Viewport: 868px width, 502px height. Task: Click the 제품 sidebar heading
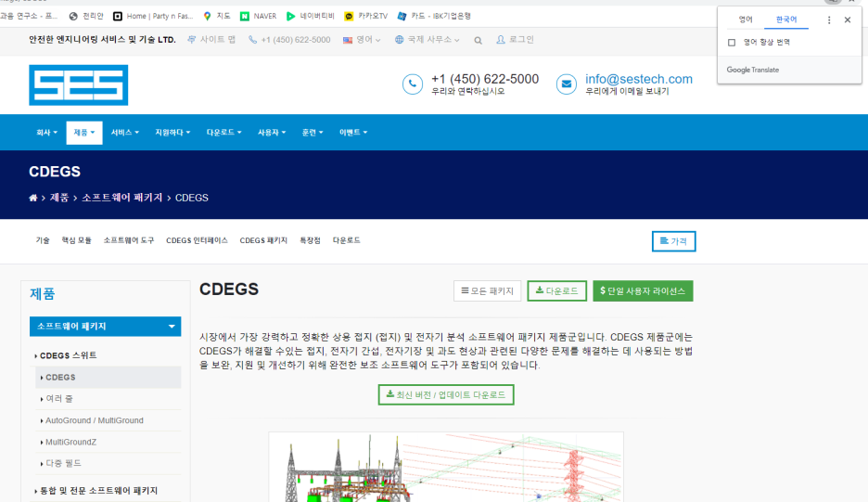pos(42,293)
